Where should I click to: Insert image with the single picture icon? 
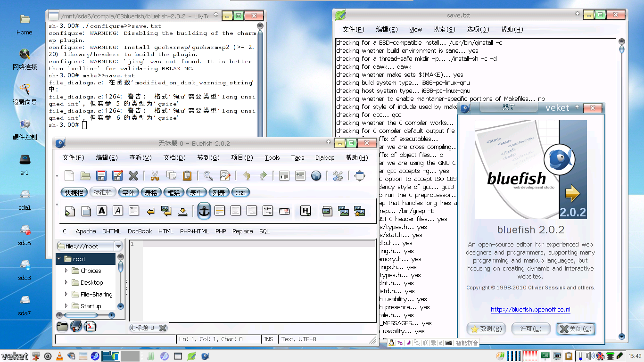(327, 211)
